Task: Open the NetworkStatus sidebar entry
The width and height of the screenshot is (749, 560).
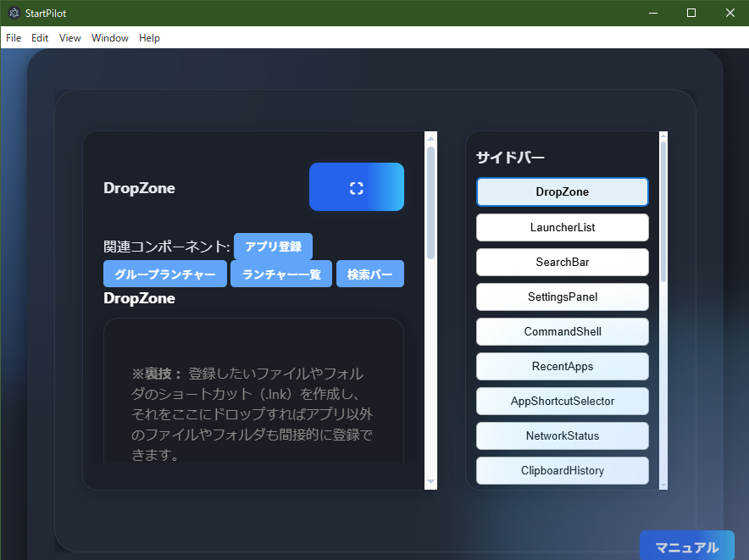Action: point(562,435)
